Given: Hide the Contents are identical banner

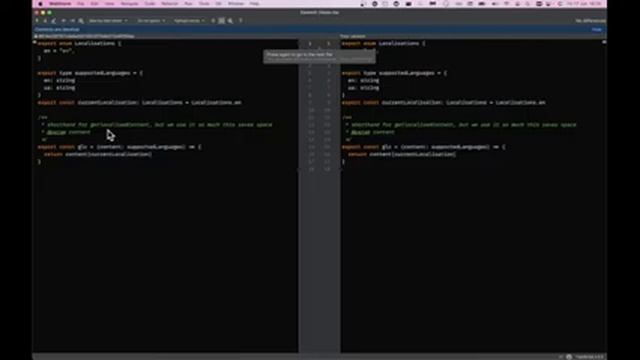Looking at the screenshot, I should (x=597, y=29).
